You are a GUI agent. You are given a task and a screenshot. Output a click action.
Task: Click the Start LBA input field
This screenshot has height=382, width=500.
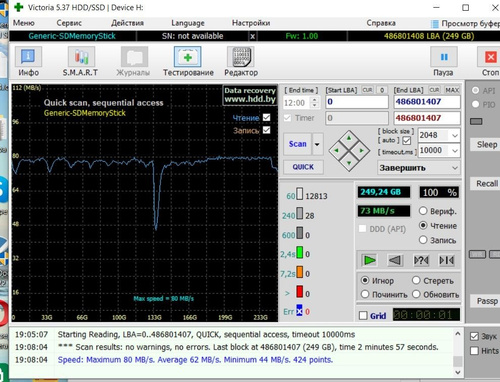pyautogui.click(x=357, y=102)
